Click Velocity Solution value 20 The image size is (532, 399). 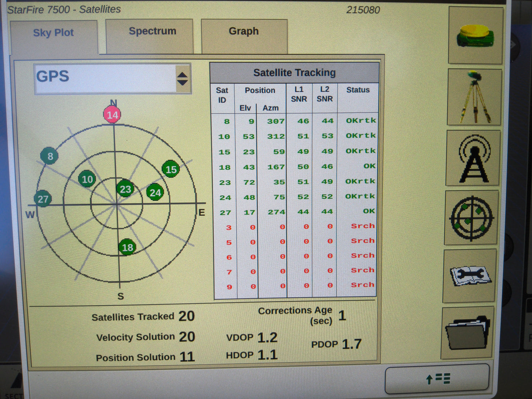187,337
